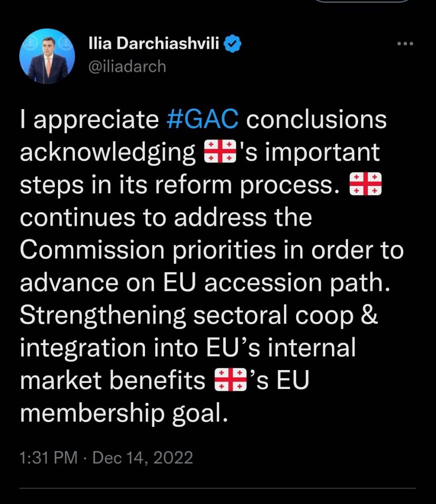
Task: Click the word 'Commission' in the tweet
Action: 92,250
